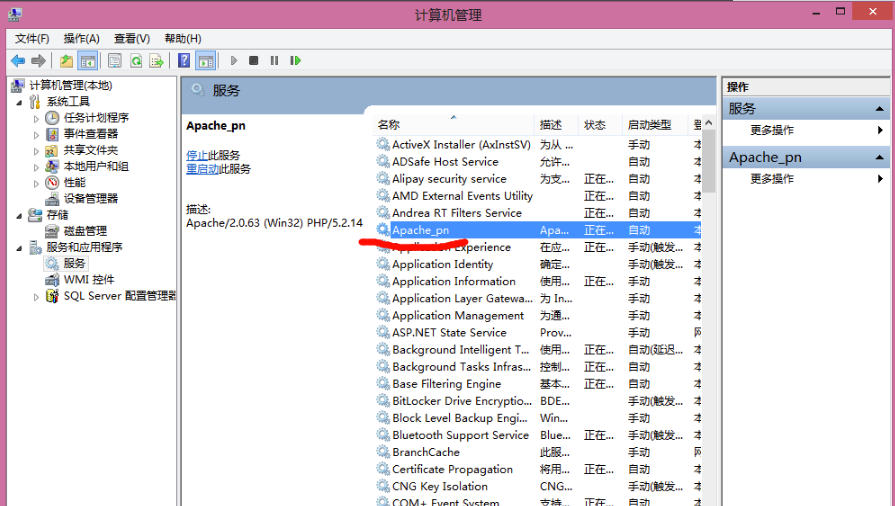Open the 文件(F) menu
895x506 pixels.
[32, 38]
